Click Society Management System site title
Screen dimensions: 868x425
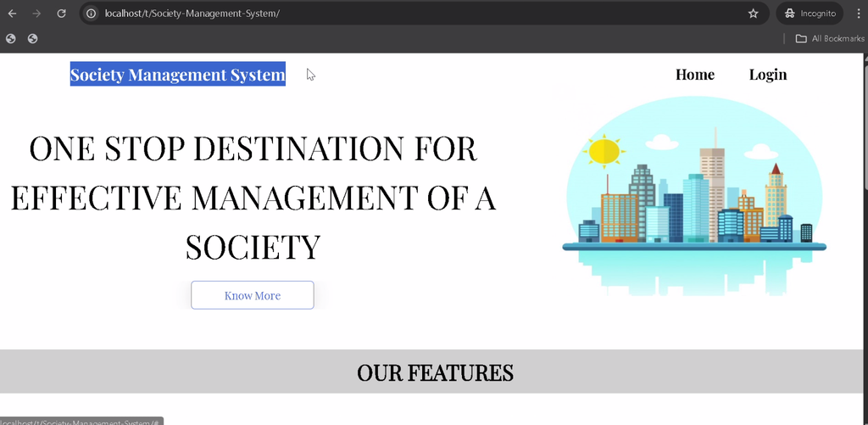click(x=178, y=75)
